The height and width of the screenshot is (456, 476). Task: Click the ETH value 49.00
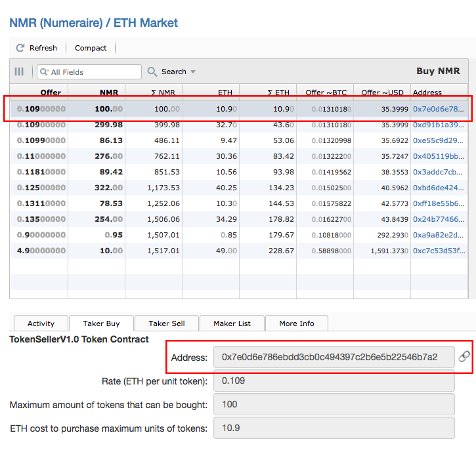pos(227,251)
